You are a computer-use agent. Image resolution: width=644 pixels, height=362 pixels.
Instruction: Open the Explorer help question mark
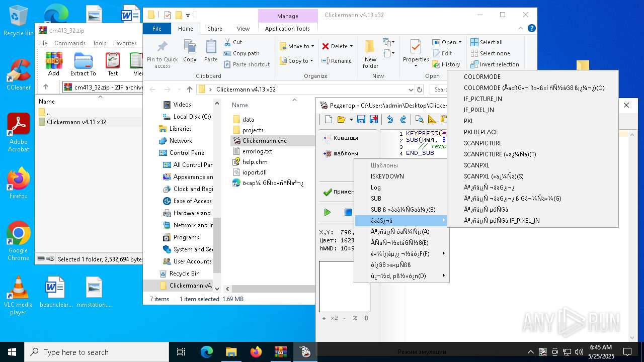point(531,29)
